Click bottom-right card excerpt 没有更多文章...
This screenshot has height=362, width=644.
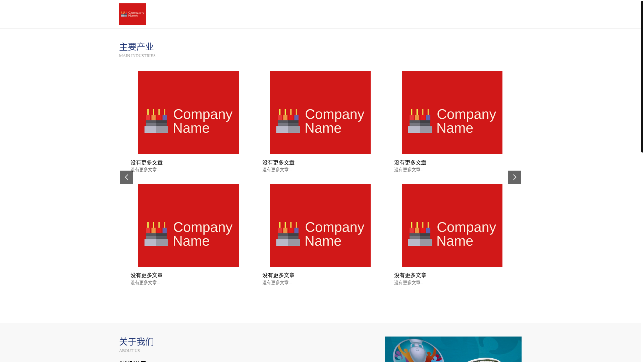(409, 283)
